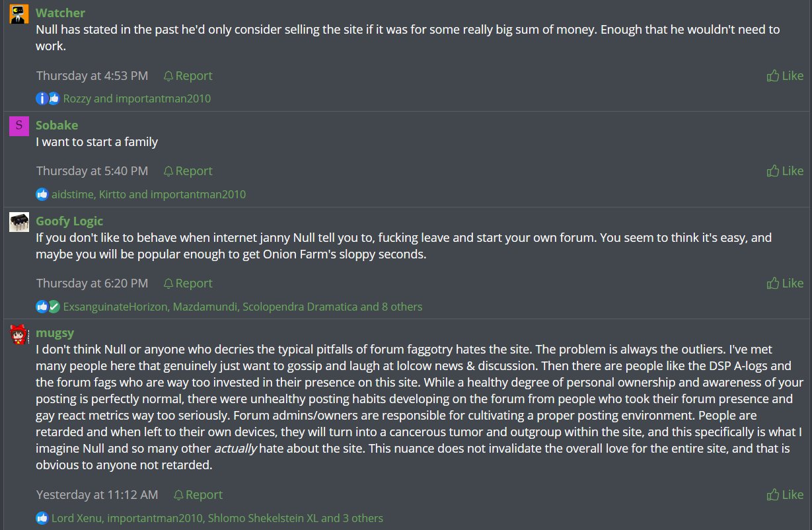Click reaction icons under Watcher's post
Screen dimensions: 812x530
pos(48,98)
